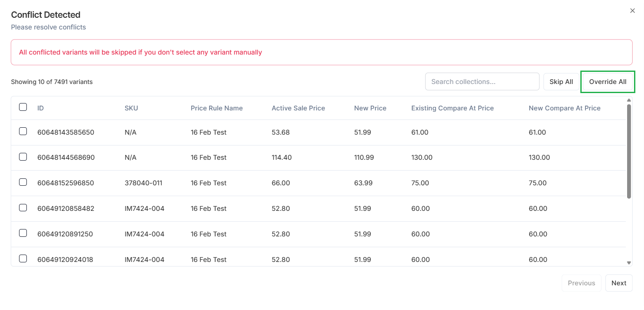Click existing compare at price 75.00
The width and height of the screenshot is (644, 310).
pyautogui.click(x=420, y=183)
